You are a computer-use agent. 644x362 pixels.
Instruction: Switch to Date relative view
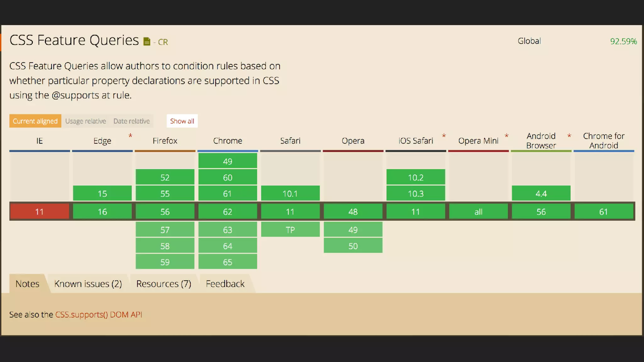(131, 121)
